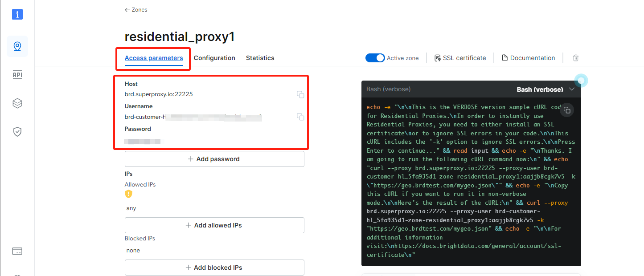Open the API section in sidebar

coord(17,75)
